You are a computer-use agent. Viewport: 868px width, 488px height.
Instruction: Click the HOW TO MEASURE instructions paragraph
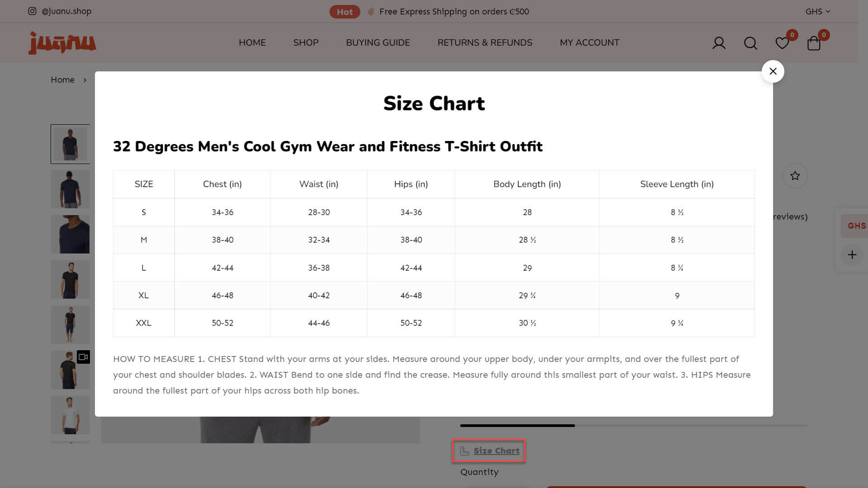(x=432, y=375)
